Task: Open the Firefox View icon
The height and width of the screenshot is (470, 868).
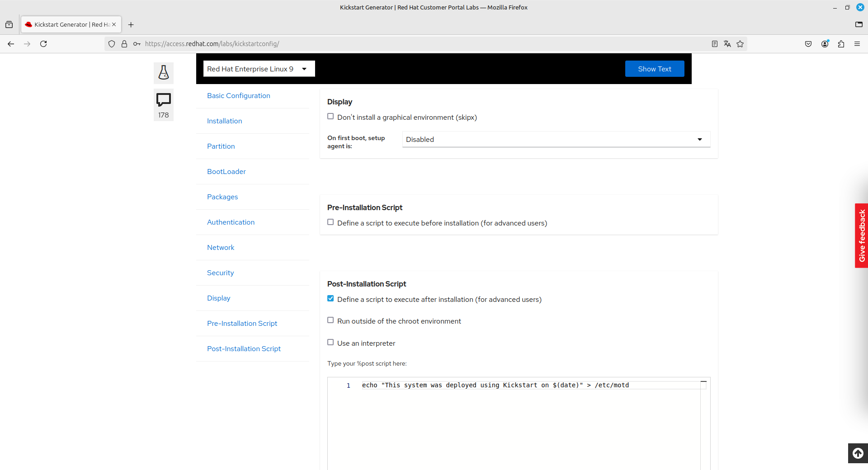Action: point(9,25)
